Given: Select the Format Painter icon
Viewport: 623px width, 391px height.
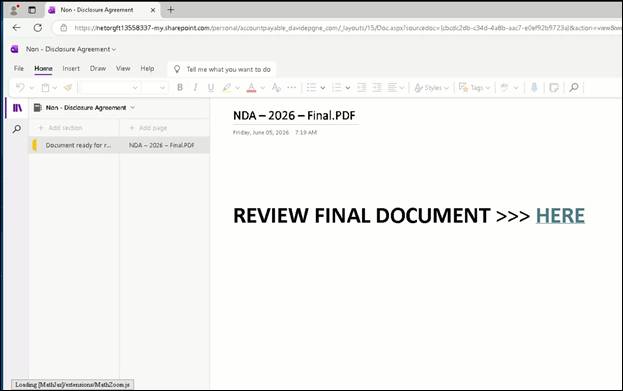Looking at the screenshot, I should click(x=68, y=87).
